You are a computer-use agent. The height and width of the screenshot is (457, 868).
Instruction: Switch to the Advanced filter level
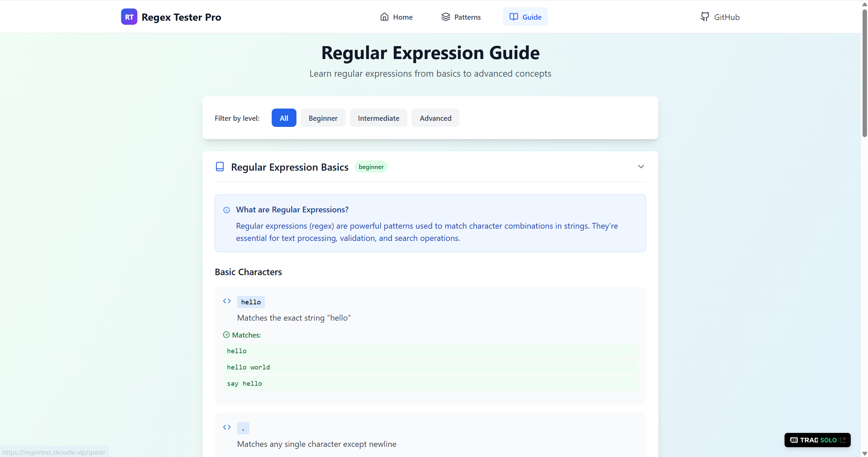[x=435, y=118]
